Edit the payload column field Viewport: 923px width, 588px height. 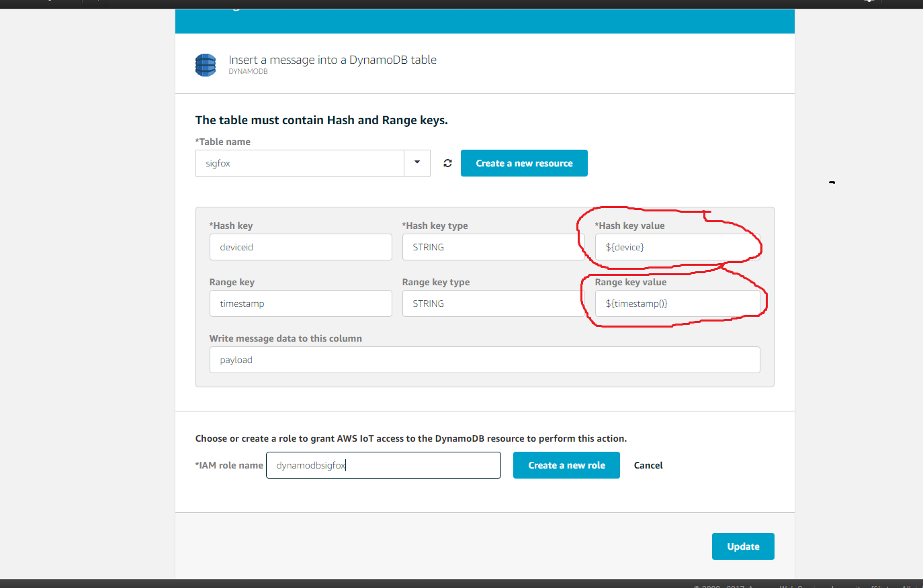pyautogui.click(x=484, y=360)
